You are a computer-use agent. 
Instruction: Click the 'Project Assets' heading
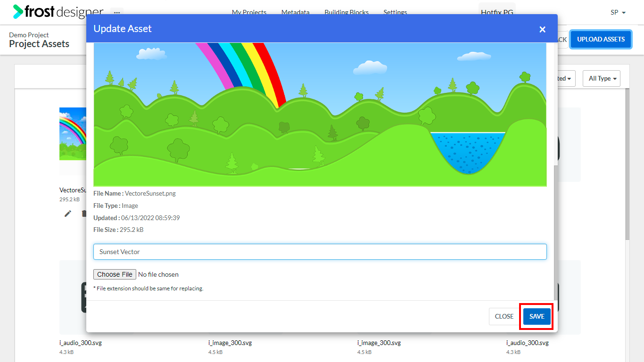click(x=39, y=44)
